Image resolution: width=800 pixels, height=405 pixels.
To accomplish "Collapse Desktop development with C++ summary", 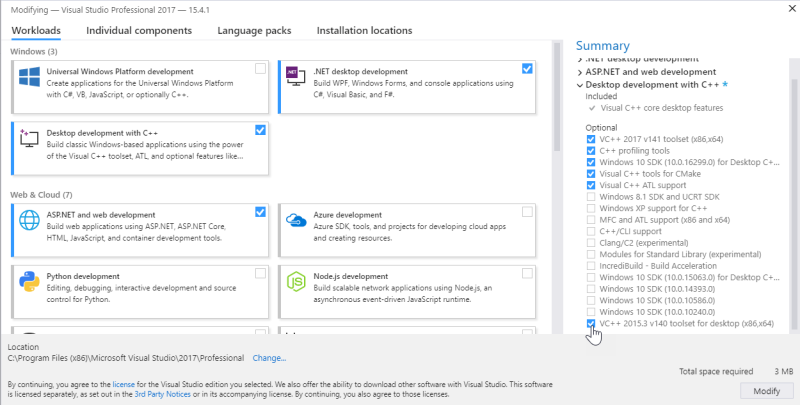I will click(x=581, y=86).
